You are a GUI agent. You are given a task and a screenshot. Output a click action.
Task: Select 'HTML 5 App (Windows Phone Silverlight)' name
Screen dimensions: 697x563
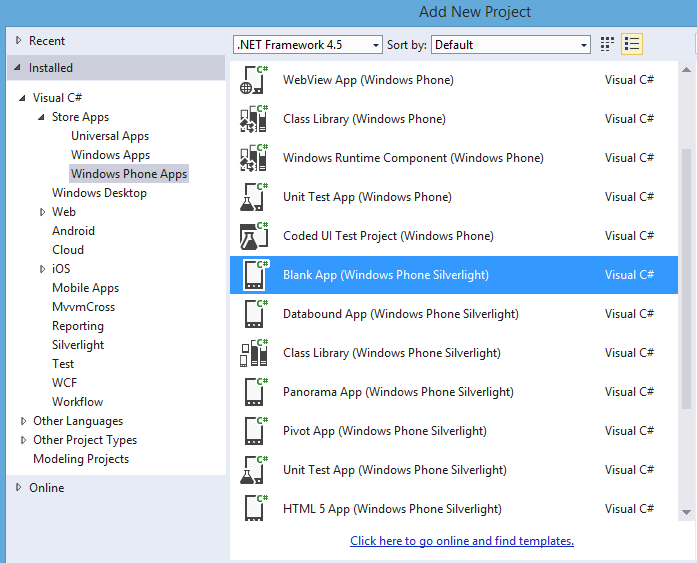(x=392, y=509)
